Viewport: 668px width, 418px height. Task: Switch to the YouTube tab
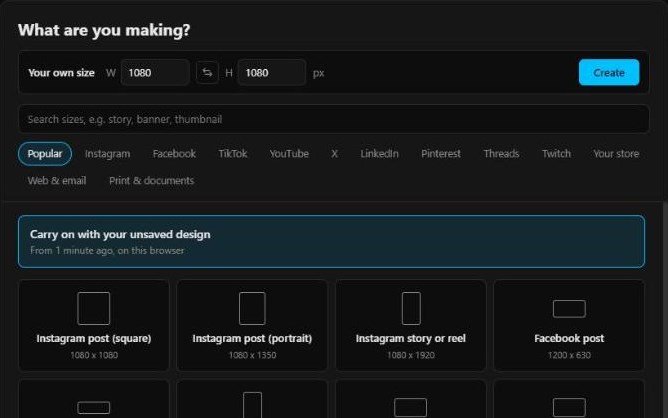[289, 153]
